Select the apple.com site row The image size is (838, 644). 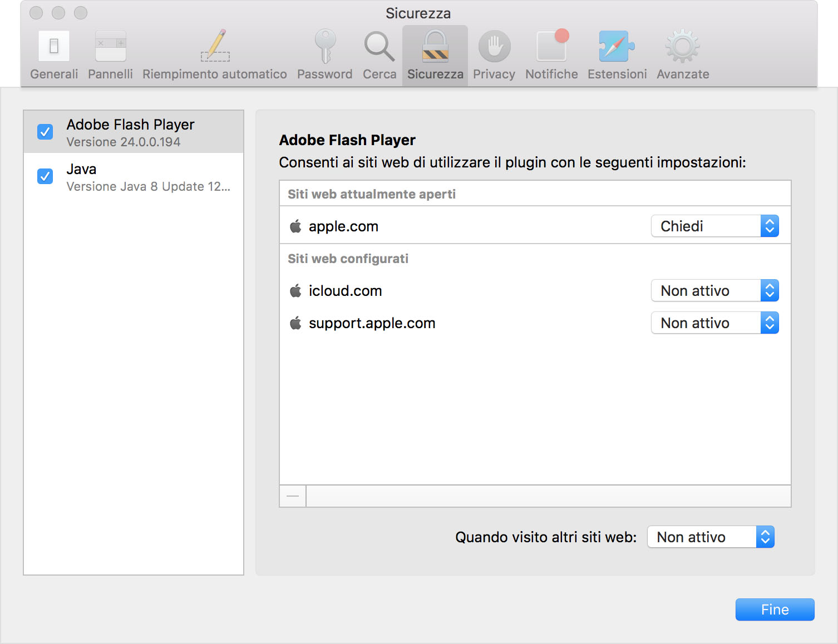[x=535, y=226]
